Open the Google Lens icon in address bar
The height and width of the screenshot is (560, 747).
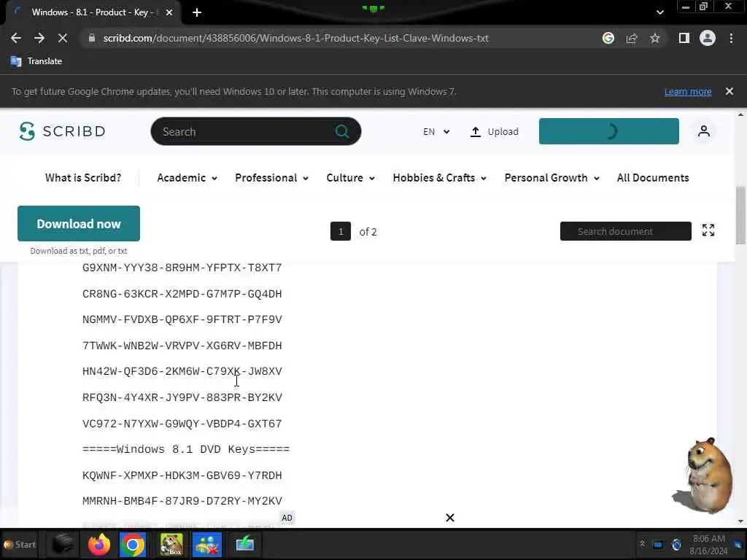(608, 38)
